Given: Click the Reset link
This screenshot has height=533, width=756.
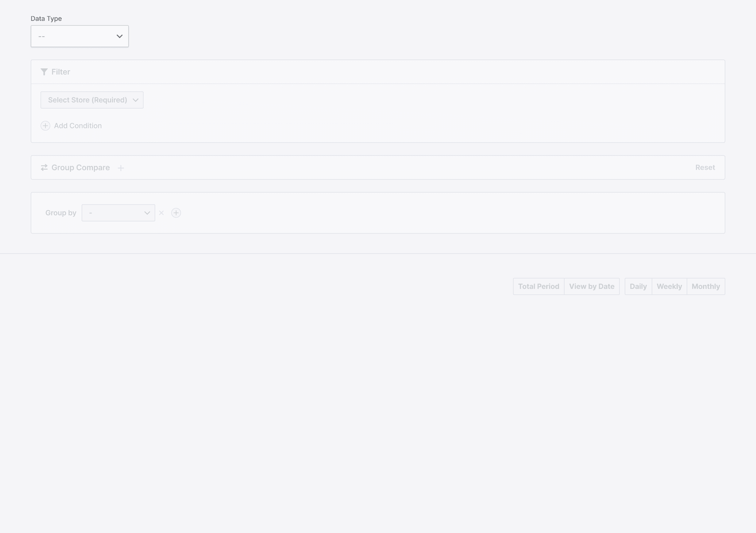Looking at the screenshot, I should pyautogui.click(x=705, y=167).
